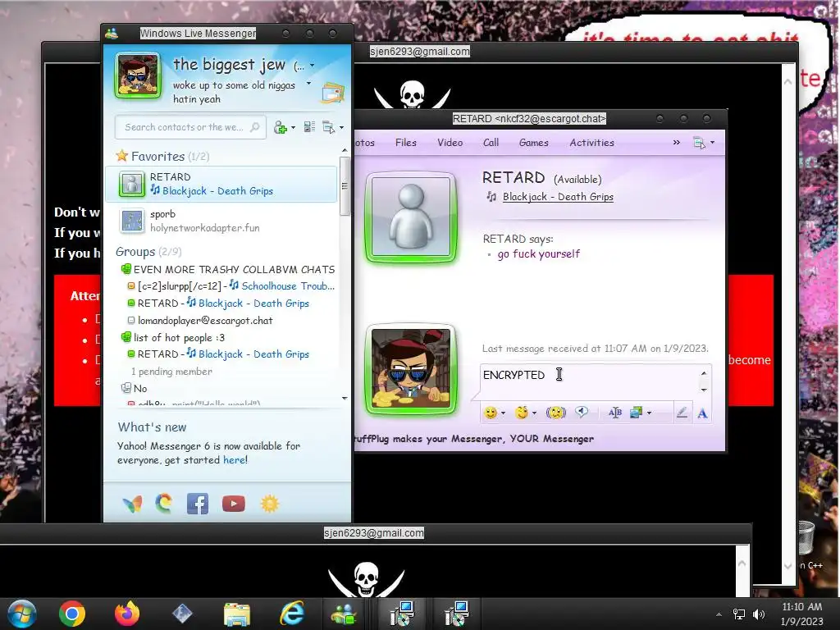Click the 'here' link in What's new
Image resolution: width=840 pixels, height=630 pixels.
[234, 460]
